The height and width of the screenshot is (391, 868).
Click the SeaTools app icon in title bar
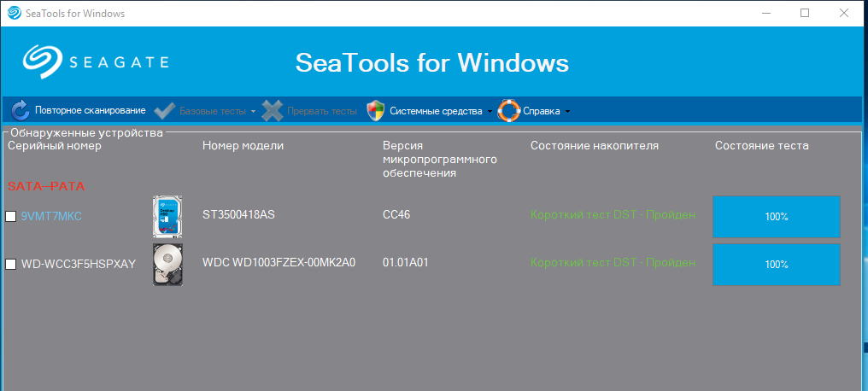13,13
